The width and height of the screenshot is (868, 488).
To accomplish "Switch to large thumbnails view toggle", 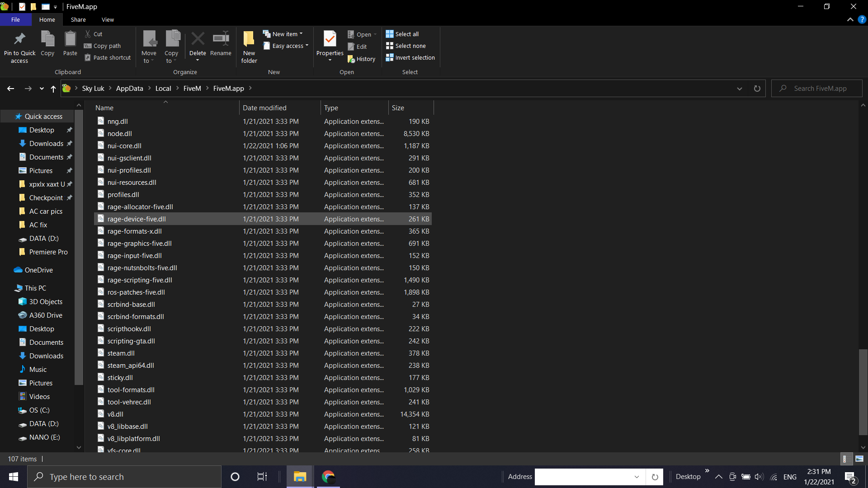I will (x=859, y=459).
